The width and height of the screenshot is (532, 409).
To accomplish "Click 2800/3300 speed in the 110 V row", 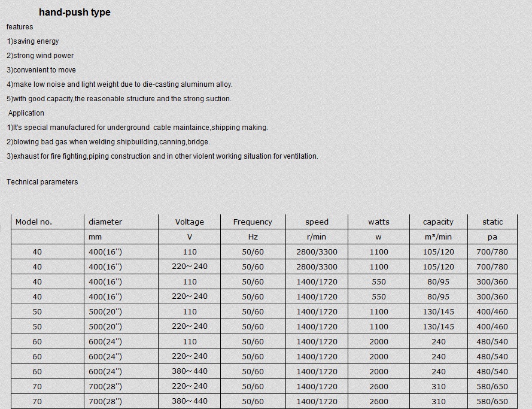I will [x=317, y=252].
